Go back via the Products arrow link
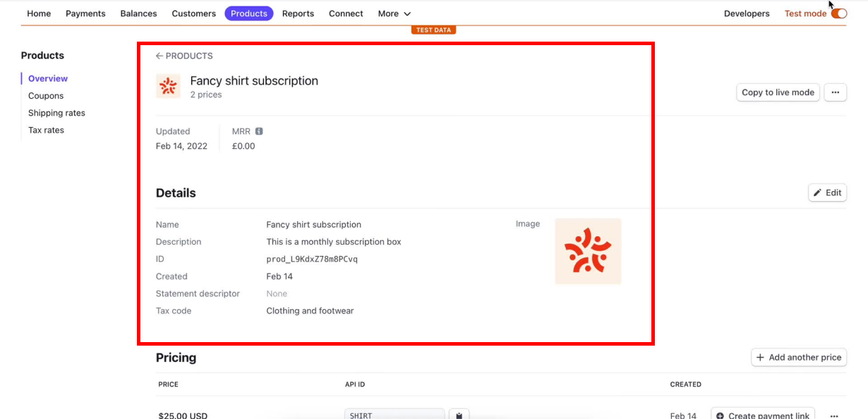868x419 pixels. pyautogui.click(x=184, y=56)
